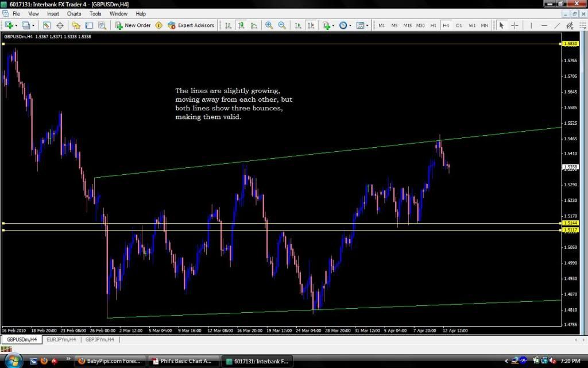This screenshot has height=368, width=588.
Task: Zoom out of the chart
Action: [282, 25]
